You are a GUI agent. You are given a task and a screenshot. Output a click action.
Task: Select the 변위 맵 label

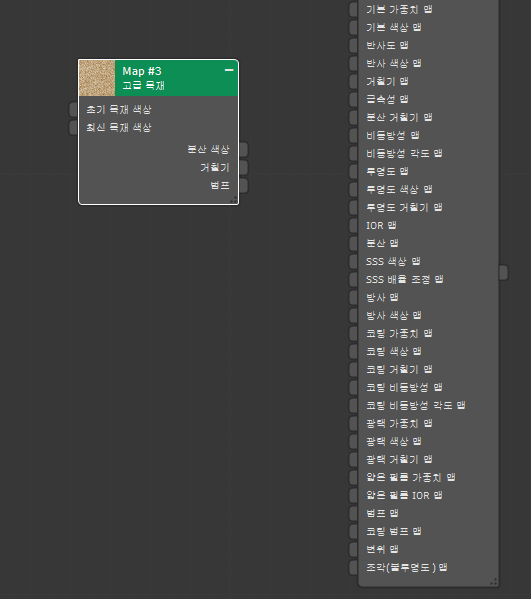pos(382,549)
